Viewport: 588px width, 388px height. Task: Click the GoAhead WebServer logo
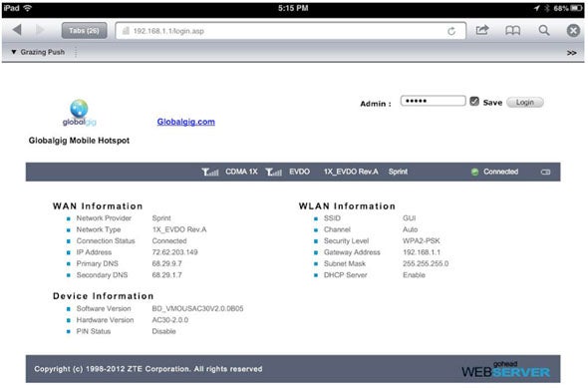coord(505,370)
